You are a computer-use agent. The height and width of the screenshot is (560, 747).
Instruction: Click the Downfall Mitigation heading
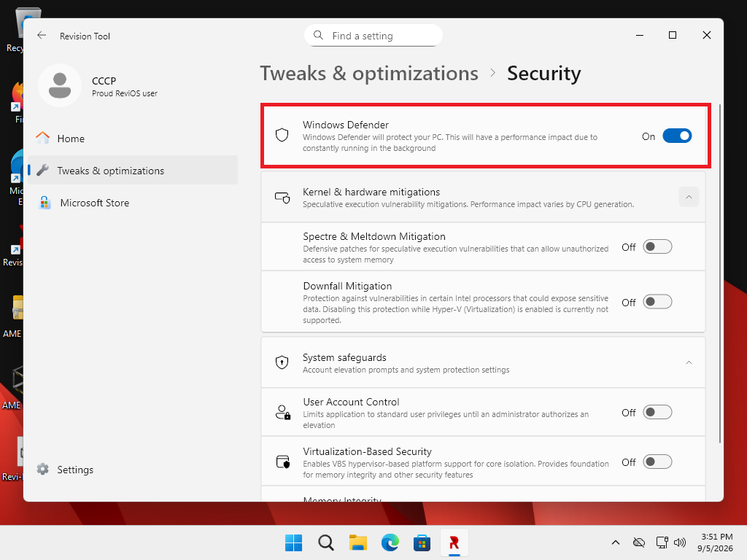[348, 286]
